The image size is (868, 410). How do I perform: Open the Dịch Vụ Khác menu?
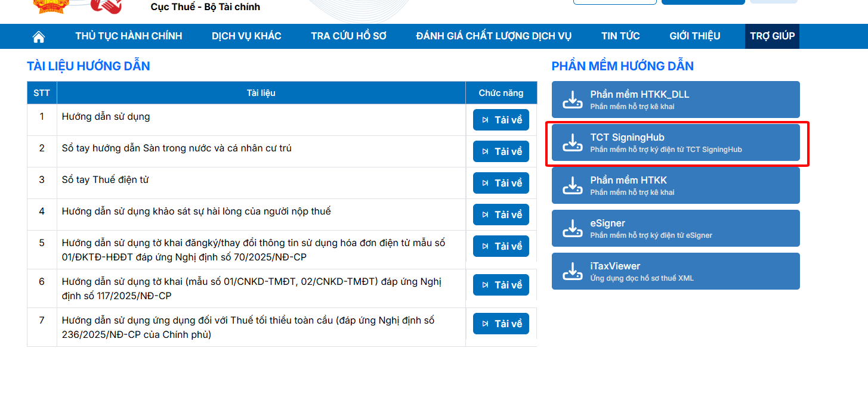246,36
